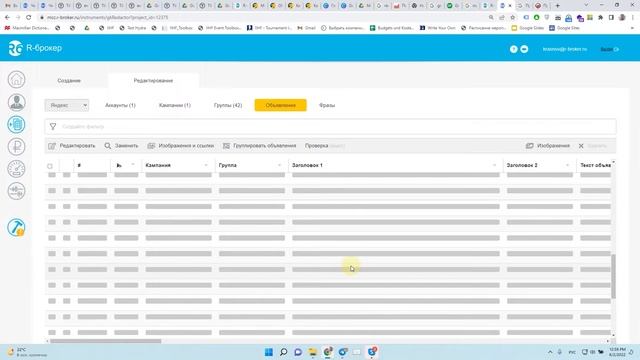Click the filter funnel icon
Image resolution: width=640 pixels, height=360 pixels.
pos(53,127)
